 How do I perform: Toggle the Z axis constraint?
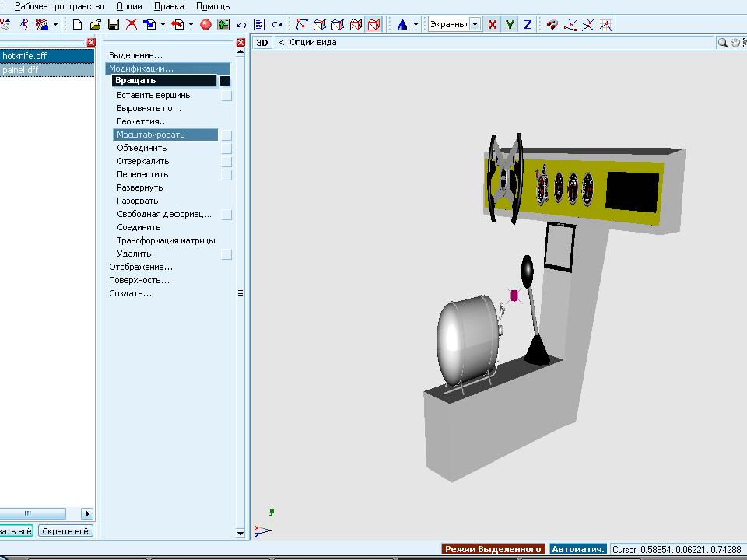point(528,24)
